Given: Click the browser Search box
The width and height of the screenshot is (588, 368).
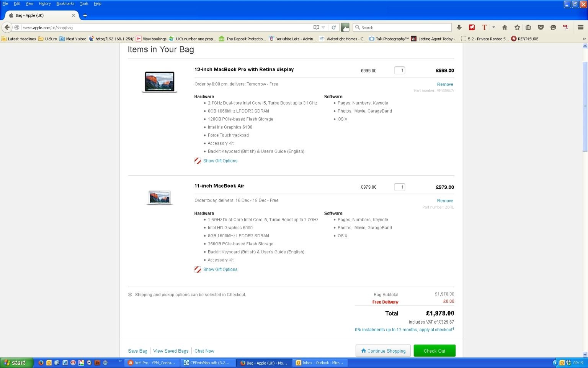Looking at the screenshot, I should click(402, 28).
